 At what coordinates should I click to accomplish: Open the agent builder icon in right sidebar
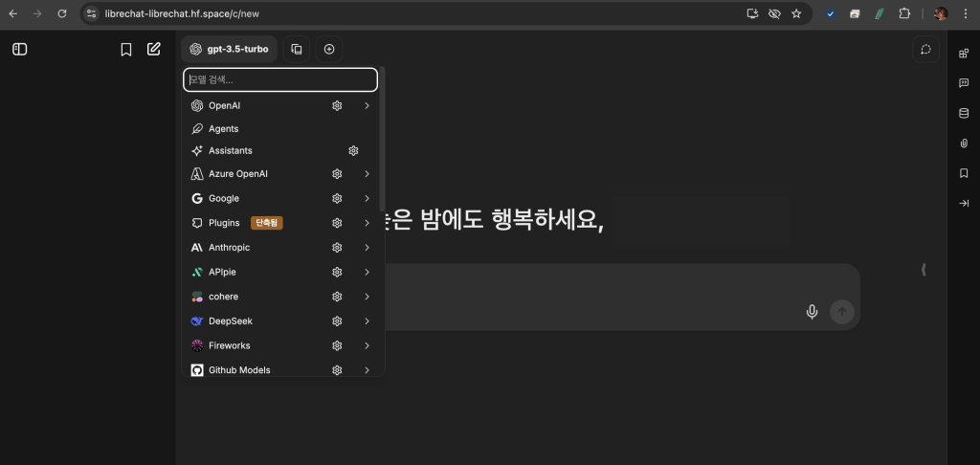point(964,54)
